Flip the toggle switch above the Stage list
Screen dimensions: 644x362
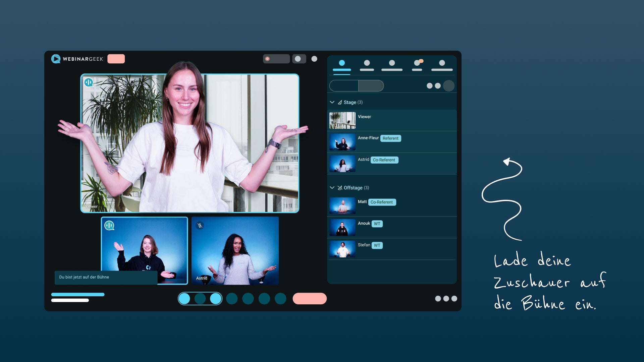357,86
